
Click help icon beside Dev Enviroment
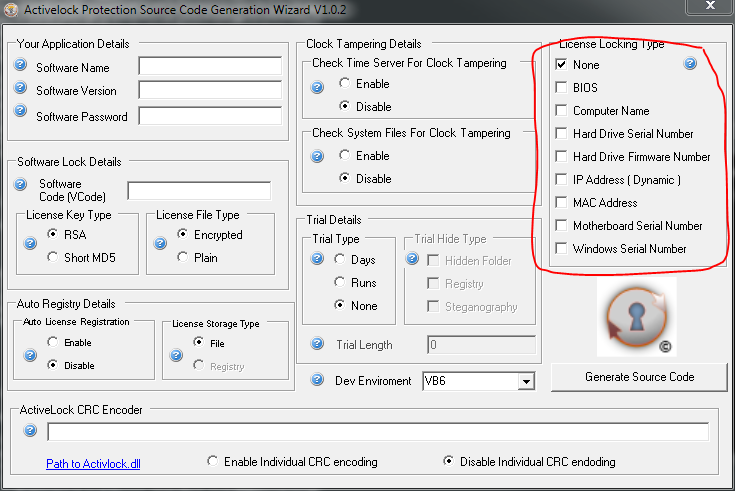coord(317,379)
